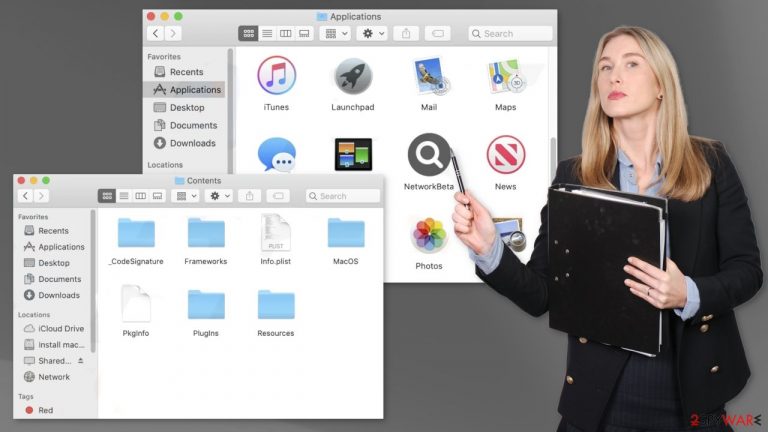Select Documents in Applications window sidebar
Screen dimensions: 768x432
point(185,125)
